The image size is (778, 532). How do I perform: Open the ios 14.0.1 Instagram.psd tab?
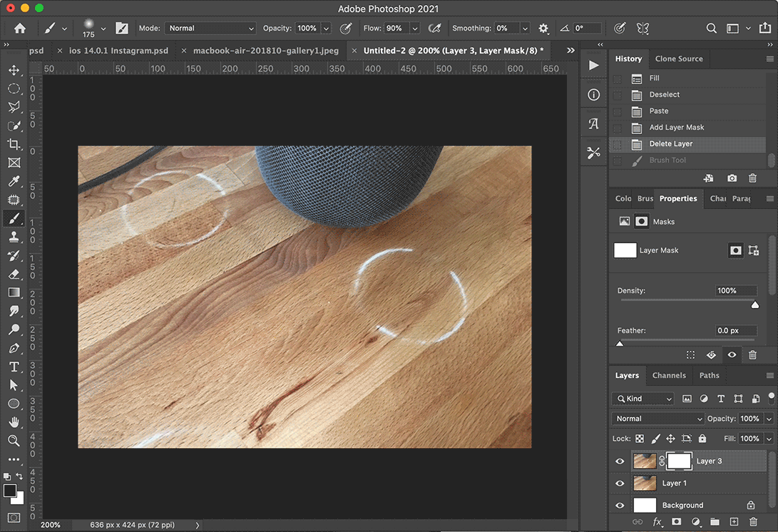118,51
